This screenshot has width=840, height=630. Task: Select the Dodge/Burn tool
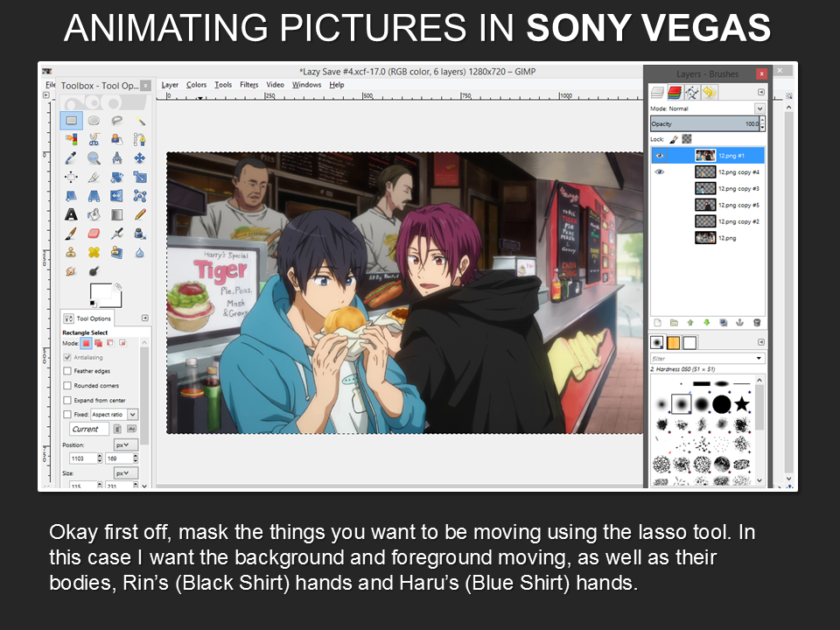tap(94, 271)
